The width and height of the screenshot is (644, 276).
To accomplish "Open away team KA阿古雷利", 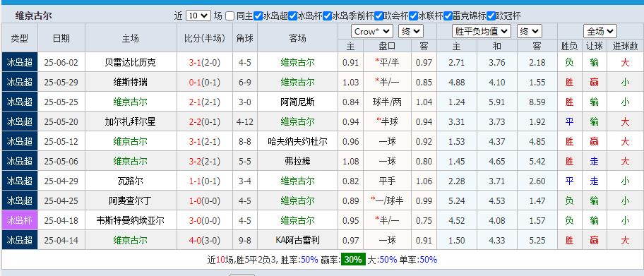I will click(297, 240).
